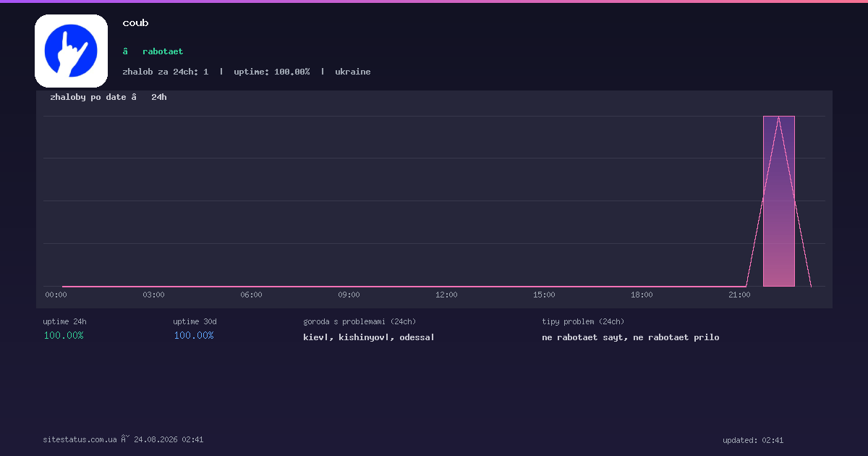Click the 'uptime 30d' label
Viewport: 868px width, 456px height.
point(195,321)
